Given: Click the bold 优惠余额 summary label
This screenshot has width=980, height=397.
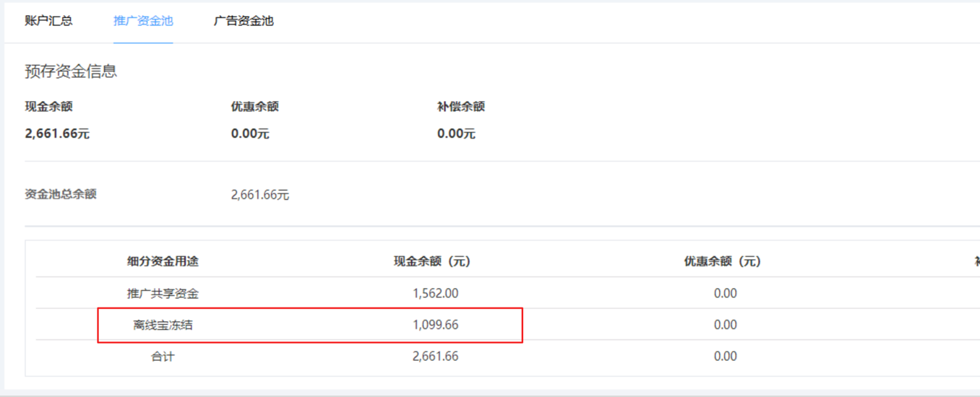Looking at the screenshot, I should click(254, 107).
